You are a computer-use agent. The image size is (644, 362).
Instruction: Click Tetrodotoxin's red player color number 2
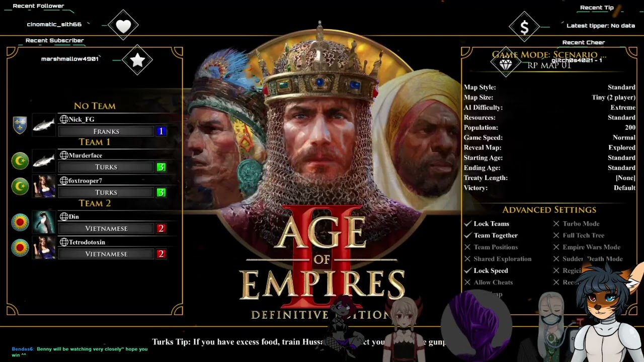pyautogui.click(x=161, y=254)
